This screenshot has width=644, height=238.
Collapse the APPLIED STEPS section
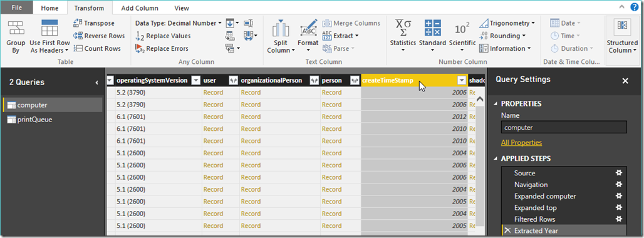point(496,159)
